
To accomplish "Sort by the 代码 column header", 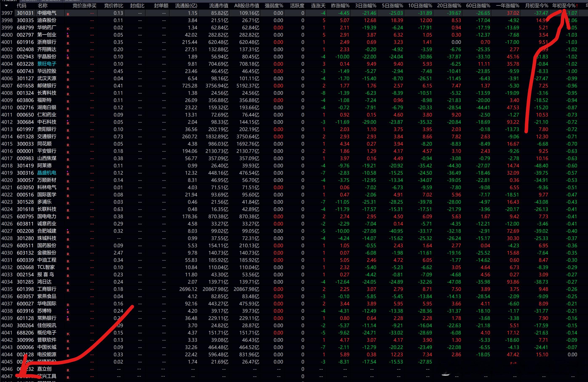I will pos(21,6).
